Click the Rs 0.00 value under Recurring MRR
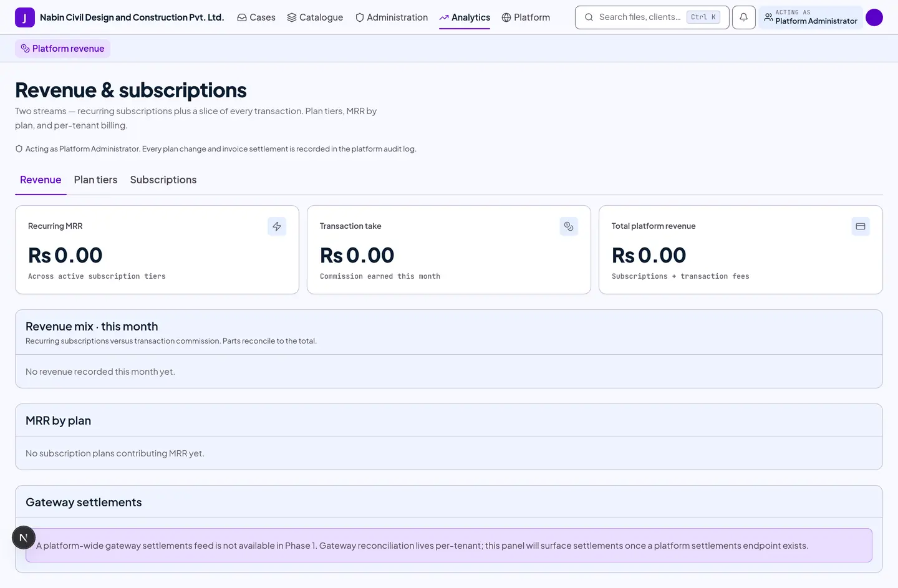The height and width of the screenshot is (588, 898). pyautogui.click(x=65, y=255)
